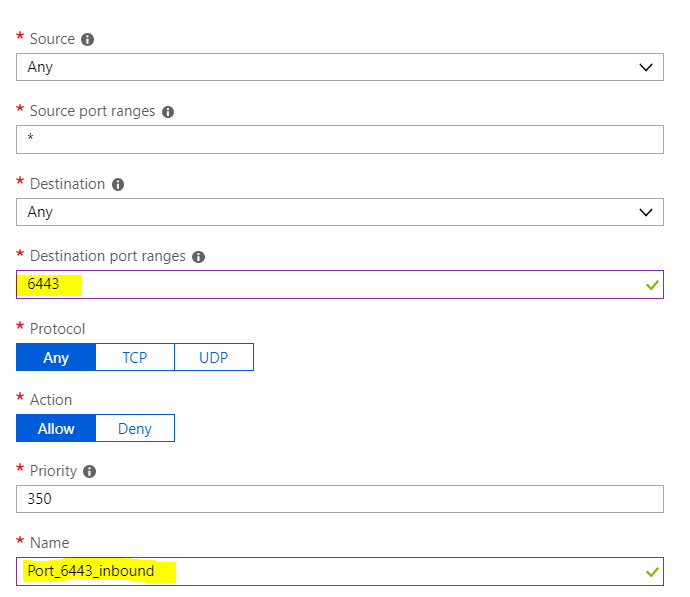This screenshot has height=597, width=690.
Task: Select UDP protocol option
Action: (x=214, y=357)
